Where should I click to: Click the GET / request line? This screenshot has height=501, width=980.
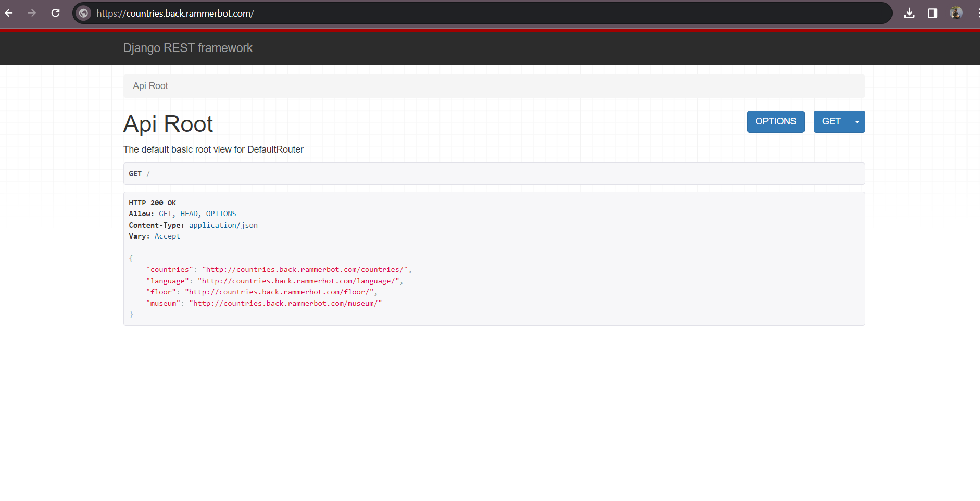click(140, 174)
